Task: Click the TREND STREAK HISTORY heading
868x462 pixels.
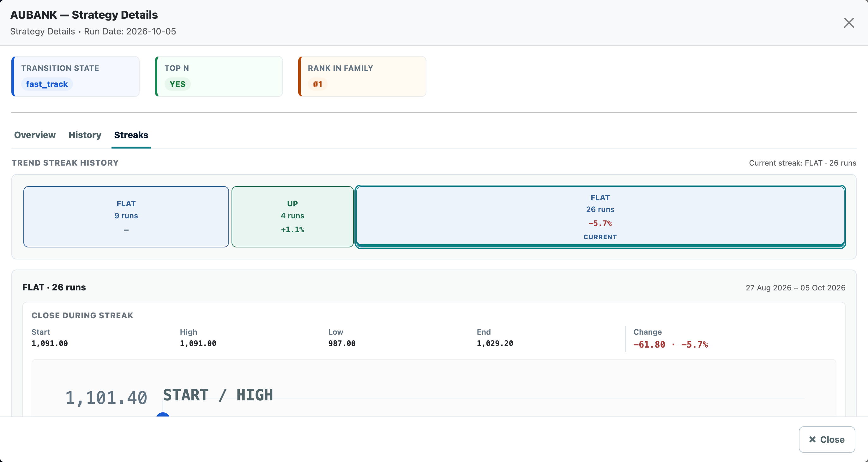Action: 65,163
